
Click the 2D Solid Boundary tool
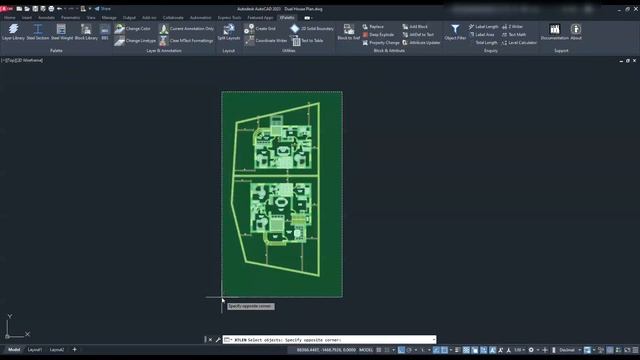point(312,29)
